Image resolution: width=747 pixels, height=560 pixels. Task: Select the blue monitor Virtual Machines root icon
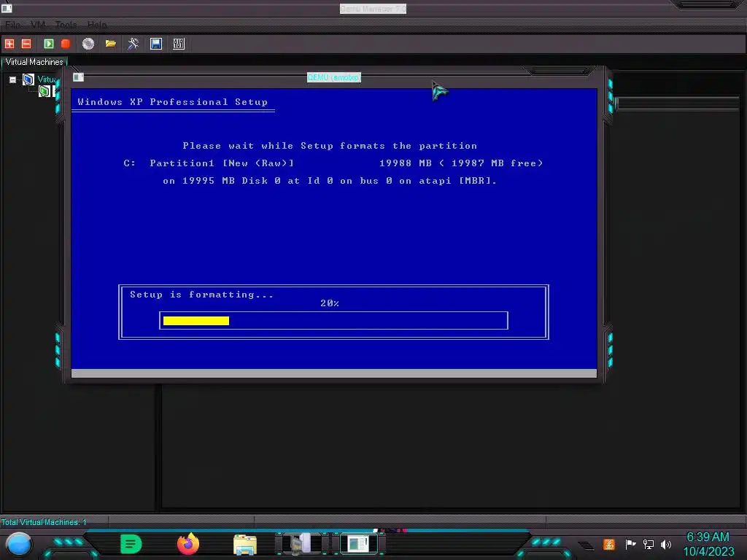28,79
